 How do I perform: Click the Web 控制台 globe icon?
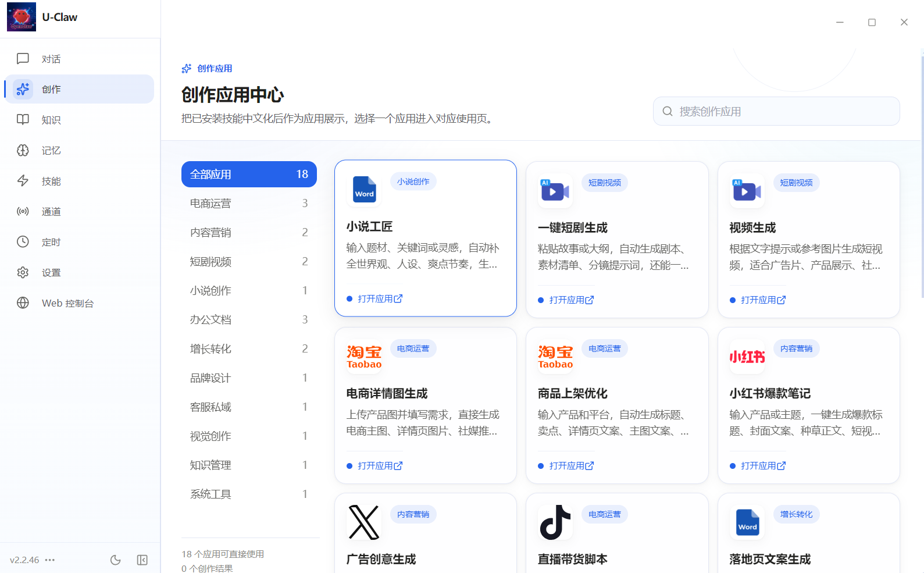click(23, 302)
